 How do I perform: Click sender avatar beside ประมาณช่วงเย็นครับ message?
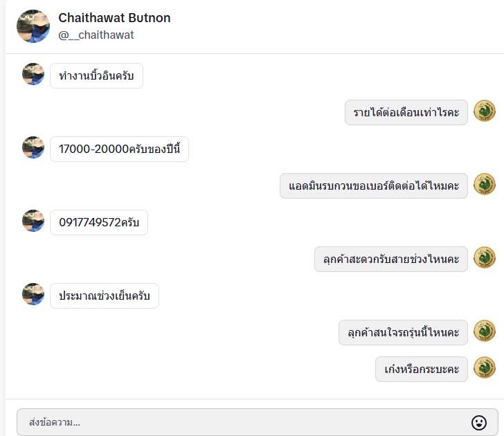pyautogui.click(x=33, y=295)
